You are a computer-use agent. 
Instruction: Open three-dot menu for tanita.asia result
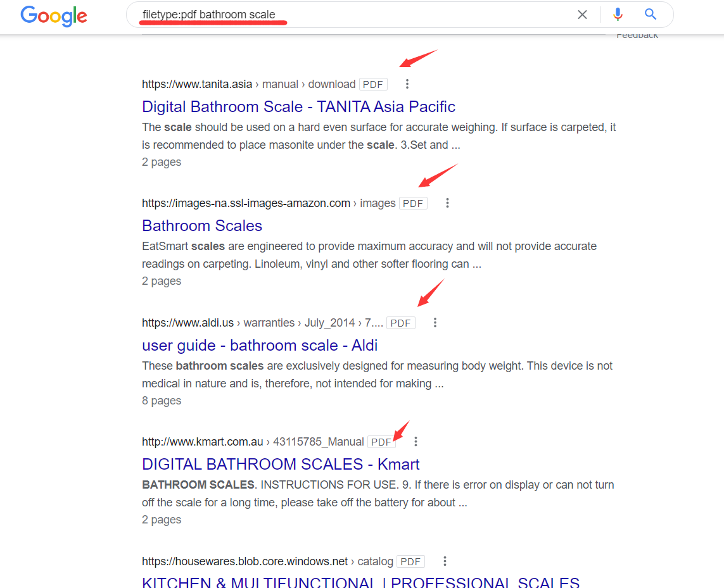pyautogui.click(x=407, y=84)
